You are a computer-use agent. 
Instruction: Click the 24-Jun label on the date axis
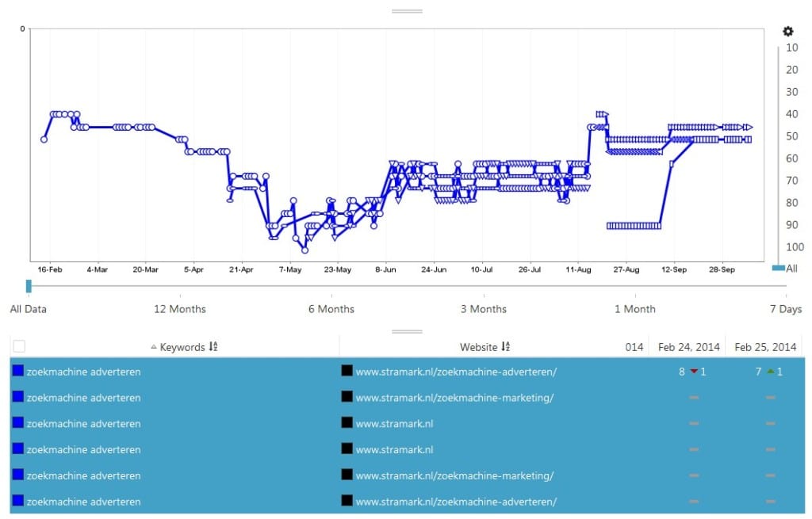[x=434, y=269]
